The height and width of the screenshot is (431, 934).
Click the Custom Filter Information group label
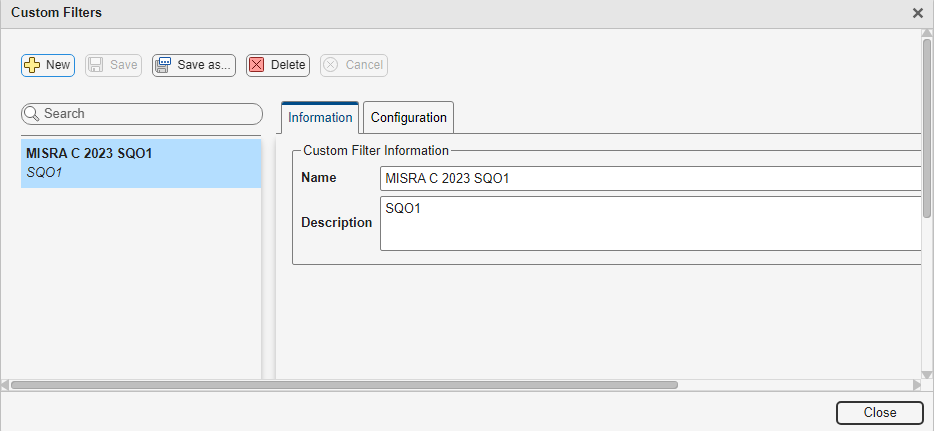tap(376, 151)
